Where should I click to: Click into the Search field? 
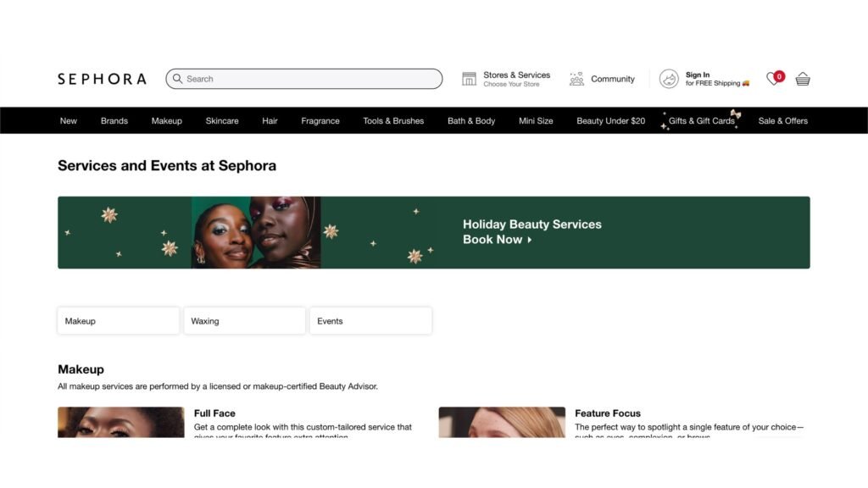[304, 79]
